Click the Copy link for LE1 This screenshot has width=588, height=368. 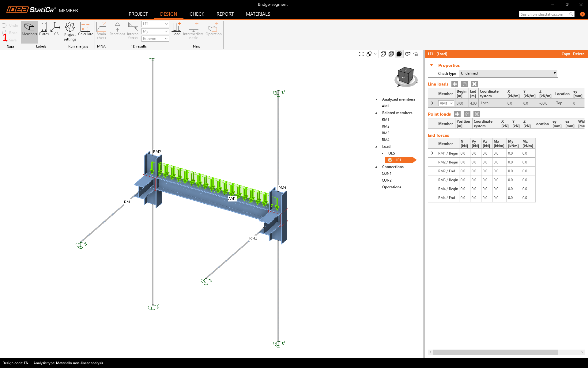(x=565, y=54)
